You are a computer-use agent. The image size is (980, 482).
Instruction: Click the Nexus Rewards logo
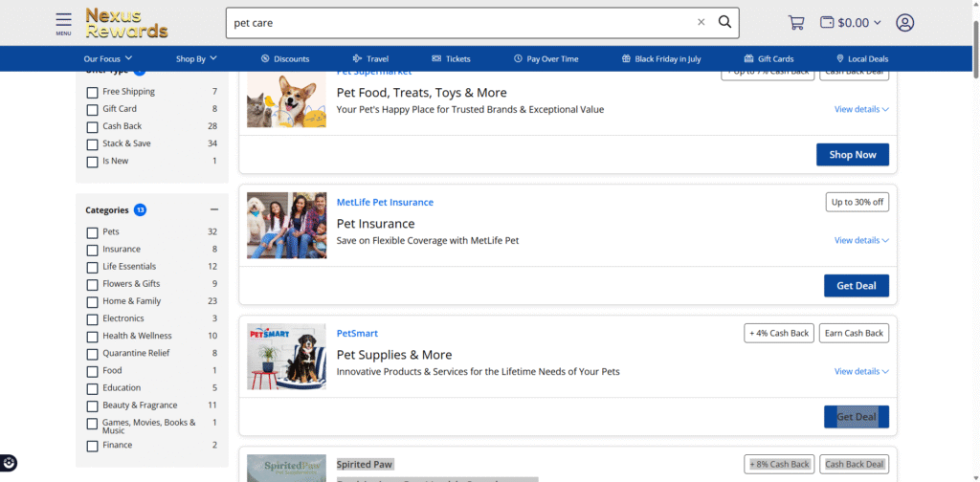pos(127,23)
